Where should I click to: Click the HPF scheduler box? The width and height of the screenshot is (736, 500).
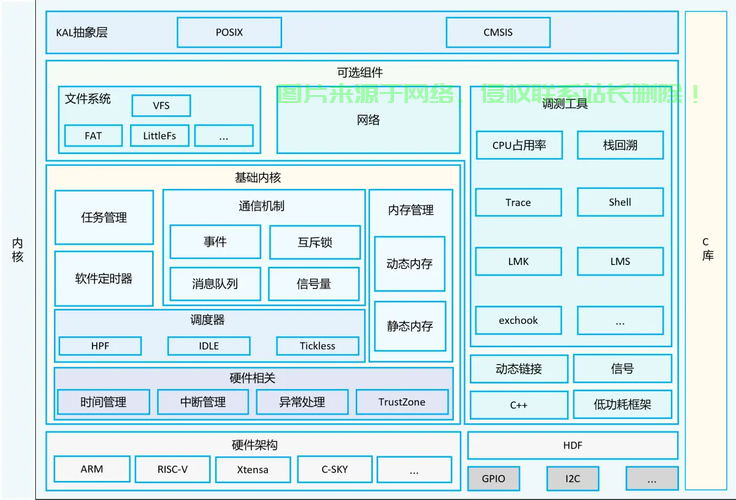pos(100,346)
